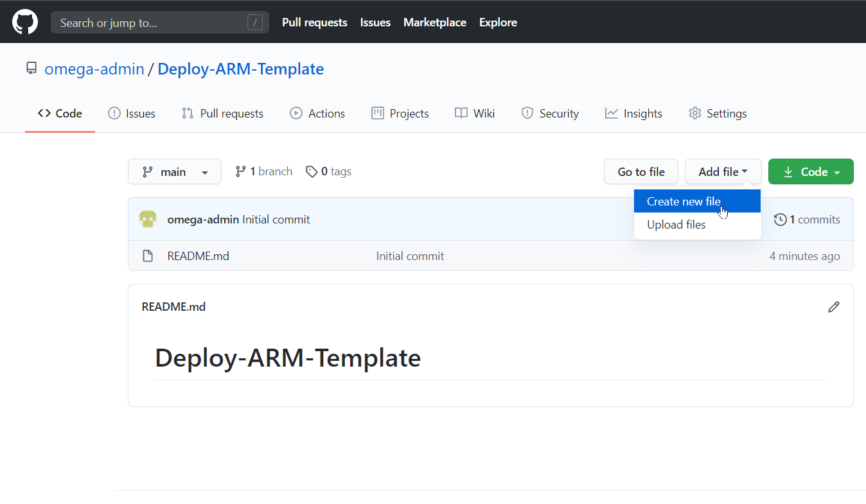Image resolution: width=866 pixels, height=504 pixels.
Task: Click the 1 branch link
Action: [263, 171]
